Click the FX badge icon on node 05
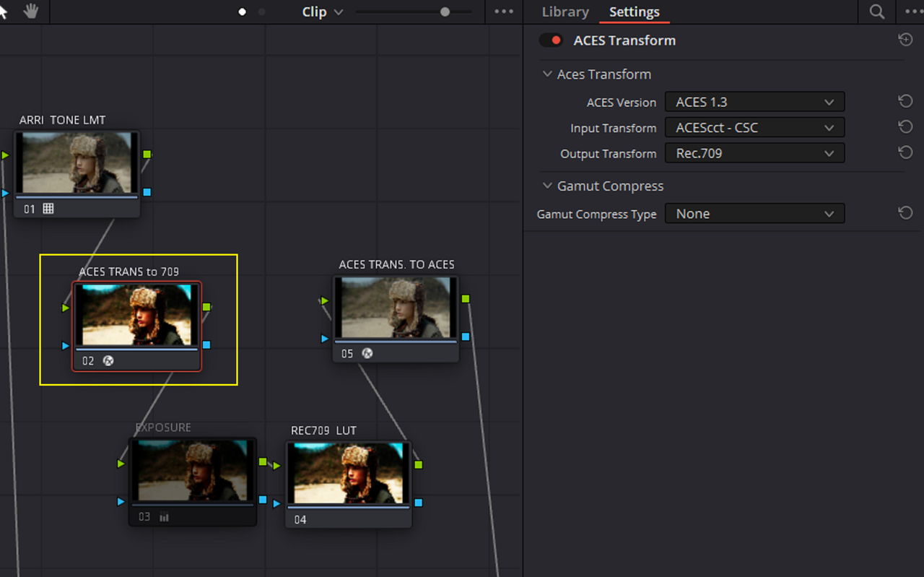Image resolution: width=924 pixels, height=577 pixels. pos(367,353)
